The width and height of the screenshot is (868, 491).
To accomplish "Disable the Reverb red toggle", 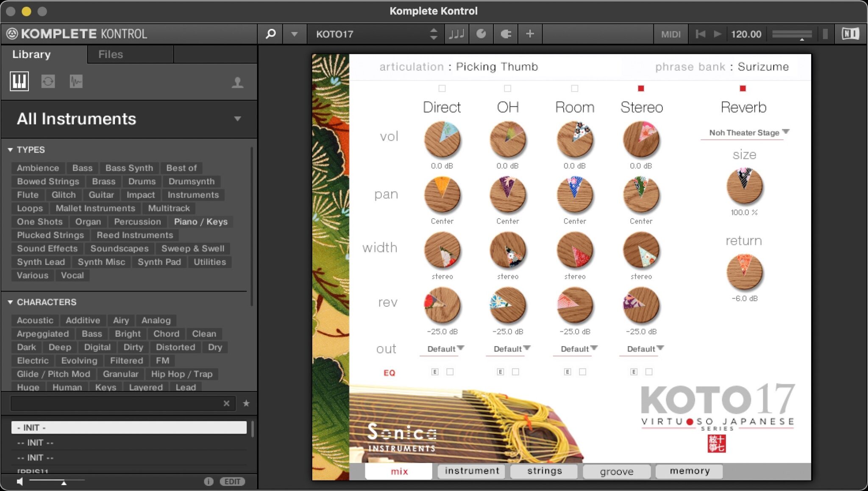I will [x=743, y=88].
